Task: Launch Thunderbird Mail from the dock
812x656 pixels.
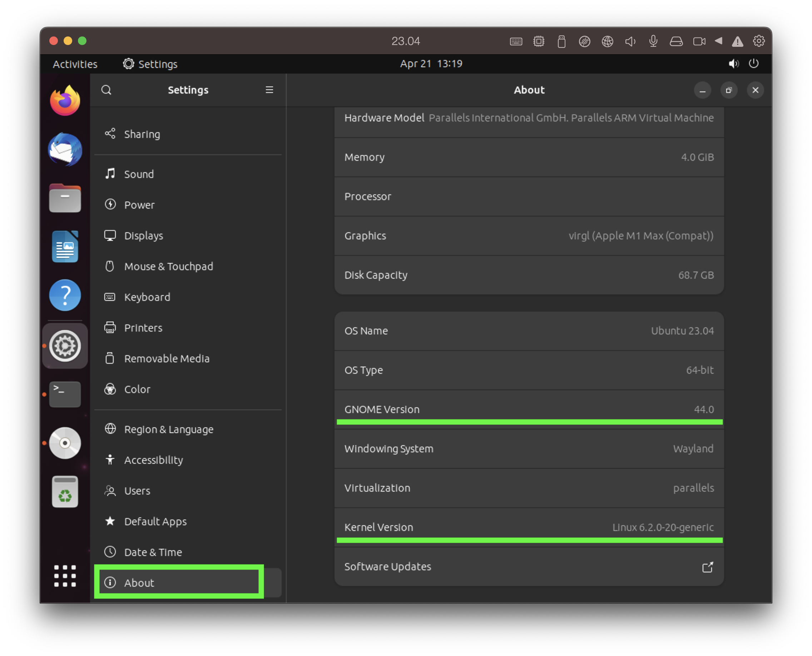Action: 65,150
